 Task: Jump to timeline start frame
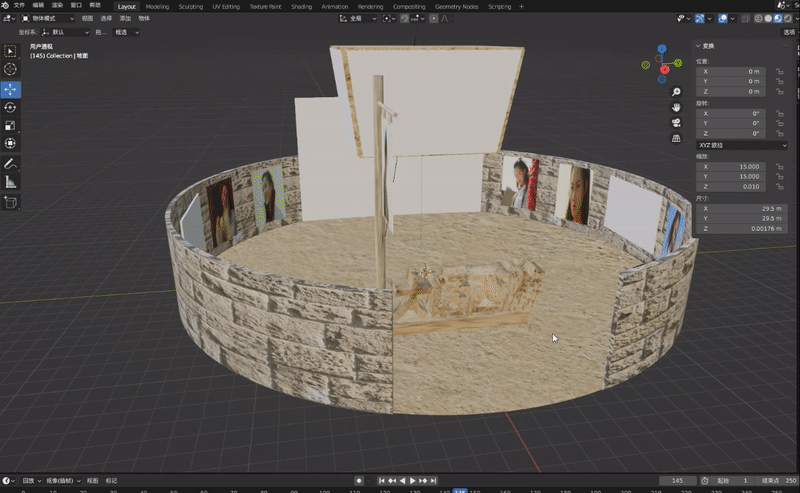[382, 481]
